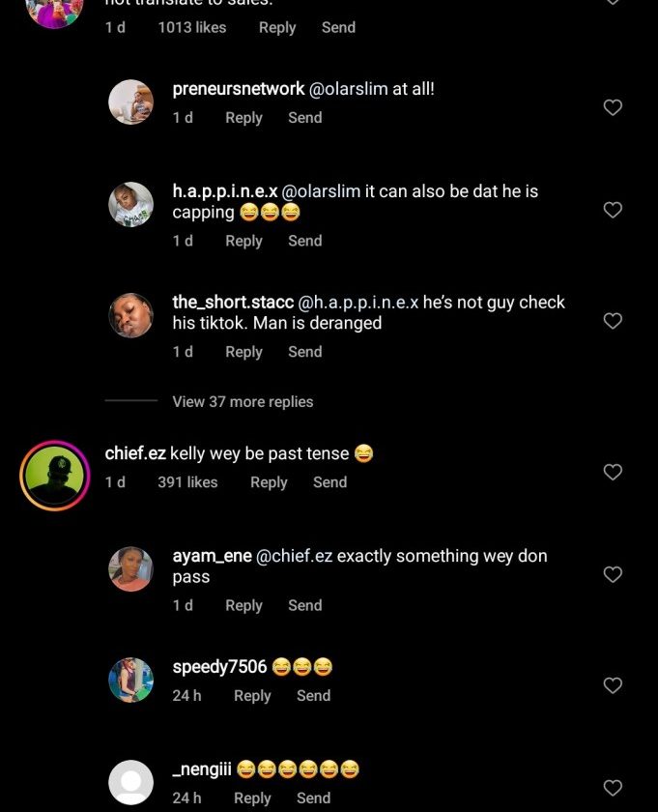
Task: Tap the heart beside speedy7506's emoji comment
Action: 613,685
